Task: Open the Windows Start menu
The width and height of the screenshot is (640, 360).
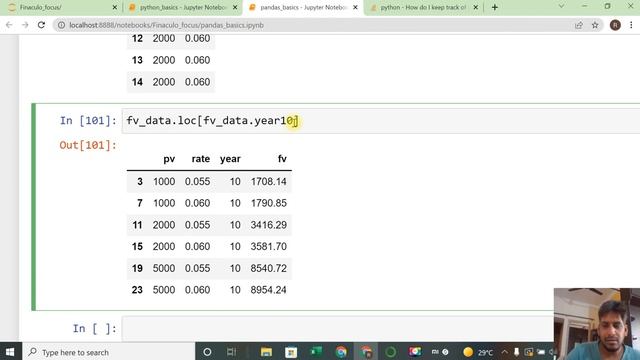Action: [x=10, y=352]
